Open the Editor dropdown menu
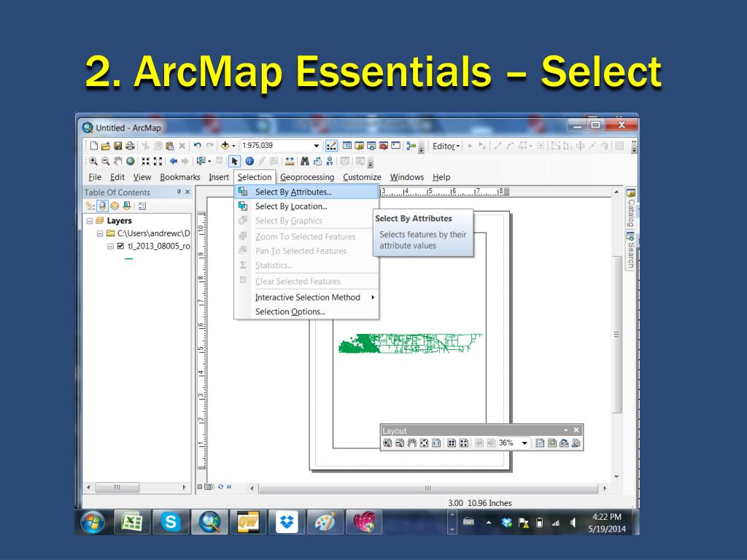The height and width of the screenshot is (560, 747). tap(446, 146)
